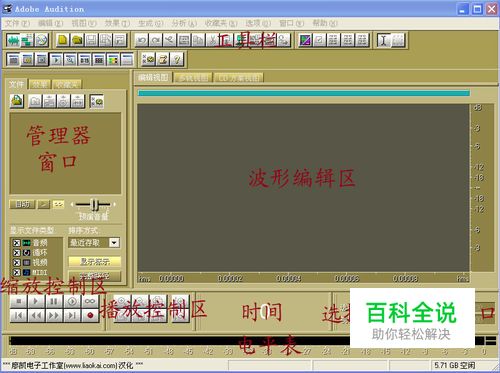
Task: Toggle the spectral view colored icon
Action: (x=305, y=40)
